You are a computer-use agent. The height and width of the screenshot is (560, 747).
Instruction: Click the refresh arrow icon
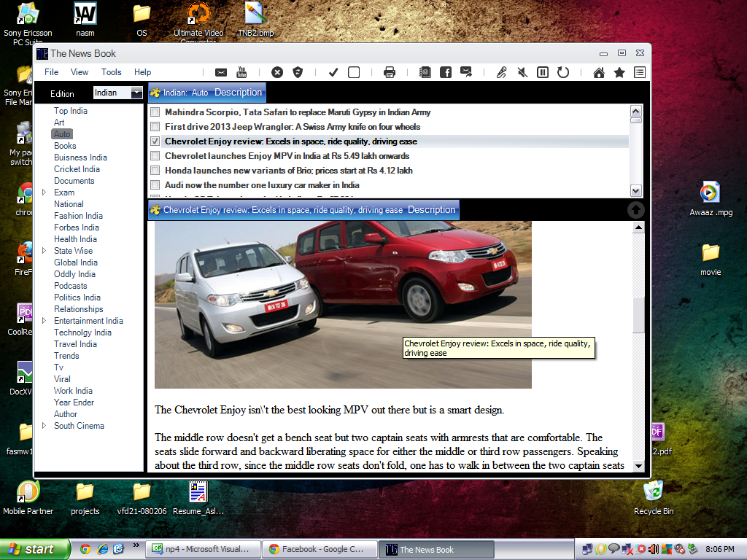pyautogui.click(x=563, y=72)
